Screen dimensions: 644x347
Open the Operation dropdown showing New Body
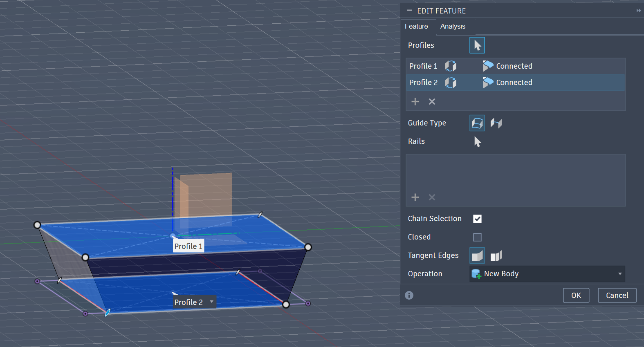[x=547, y=274]
